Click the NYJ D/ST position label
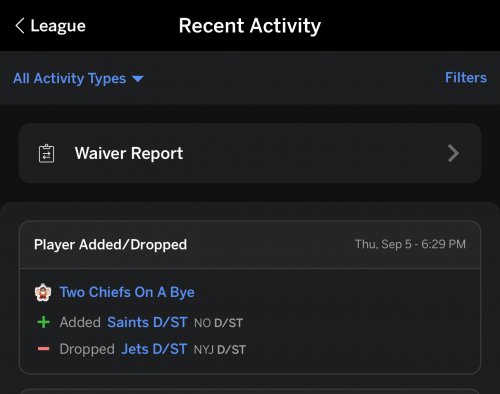 coord(220,350)
